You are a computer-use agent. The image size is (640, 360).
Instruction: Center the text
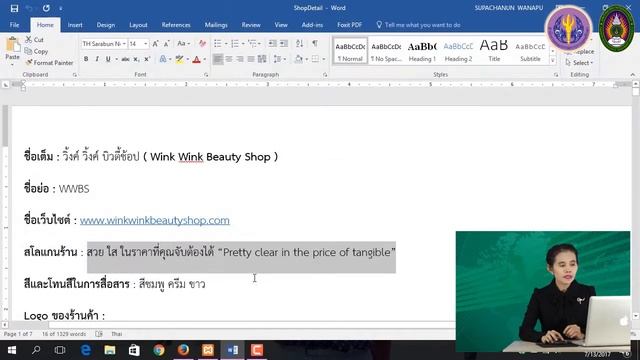click(x=229, y=60)
